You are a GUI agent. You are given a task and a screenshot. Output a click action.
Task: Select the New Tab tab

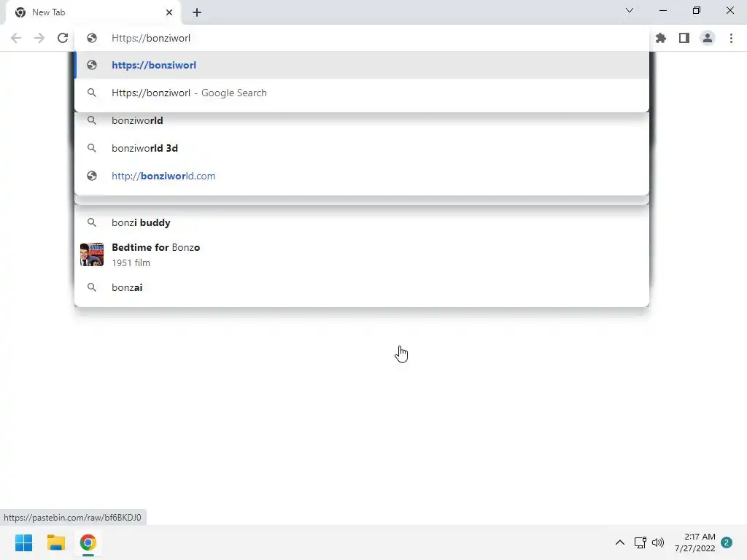coord(93,13)
